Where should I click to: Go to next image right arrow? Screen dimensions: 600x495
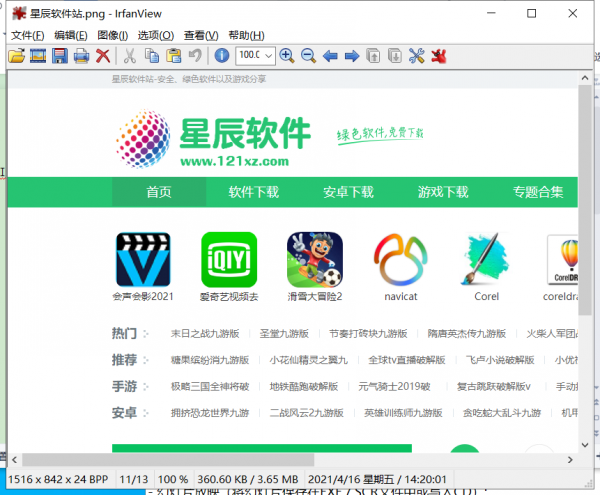point(352,56)
